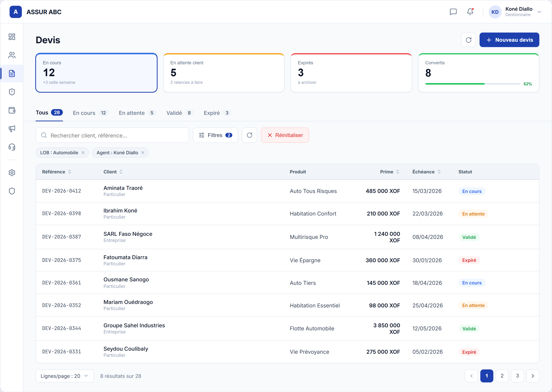Remove the LOB : Automobile filter chip

83,153
